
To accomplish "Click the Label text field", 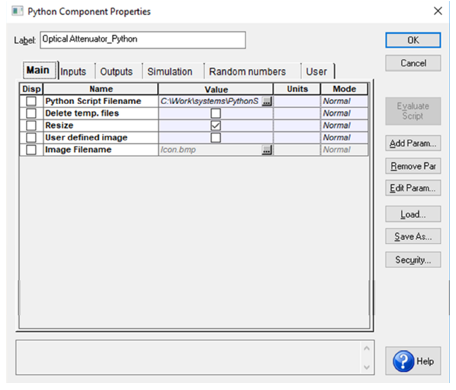I will [143, 40].
